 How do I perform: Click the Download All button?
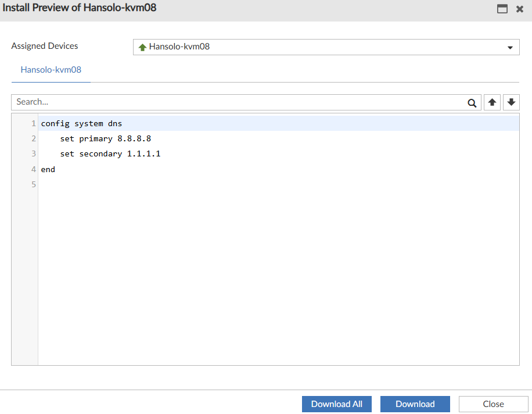pyautogui.click(x=337, y=404)
